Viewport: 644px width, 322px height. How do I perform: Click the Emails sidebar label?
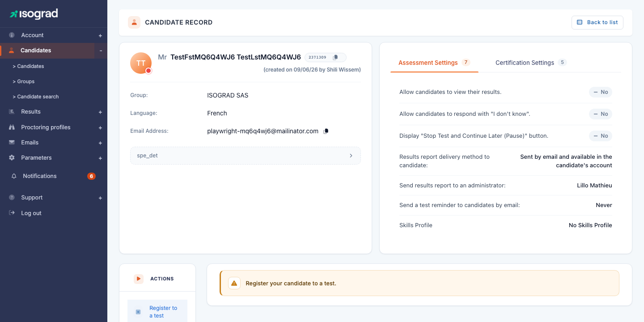click(30, 143)
